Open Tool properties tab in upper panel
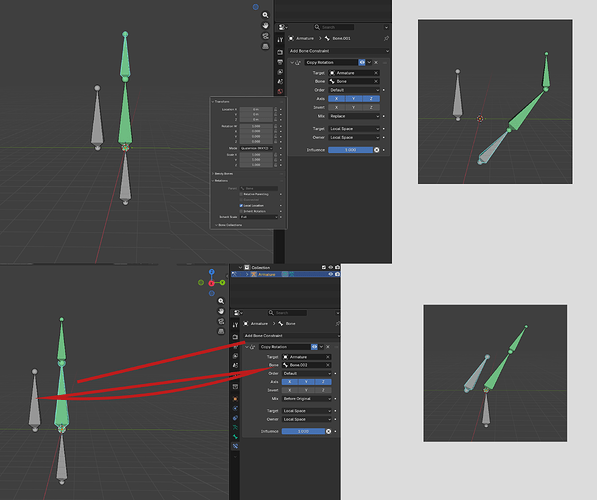Image resolution: width=597 pixels, height=500 pixels. click(280, 40)
